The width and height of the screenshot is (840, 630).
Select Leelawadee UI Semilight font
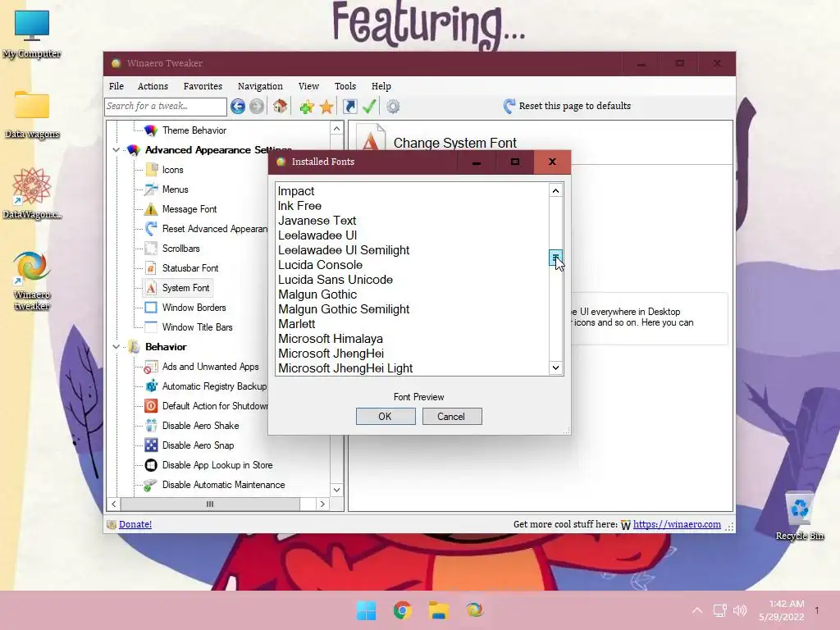coord(344,250)
